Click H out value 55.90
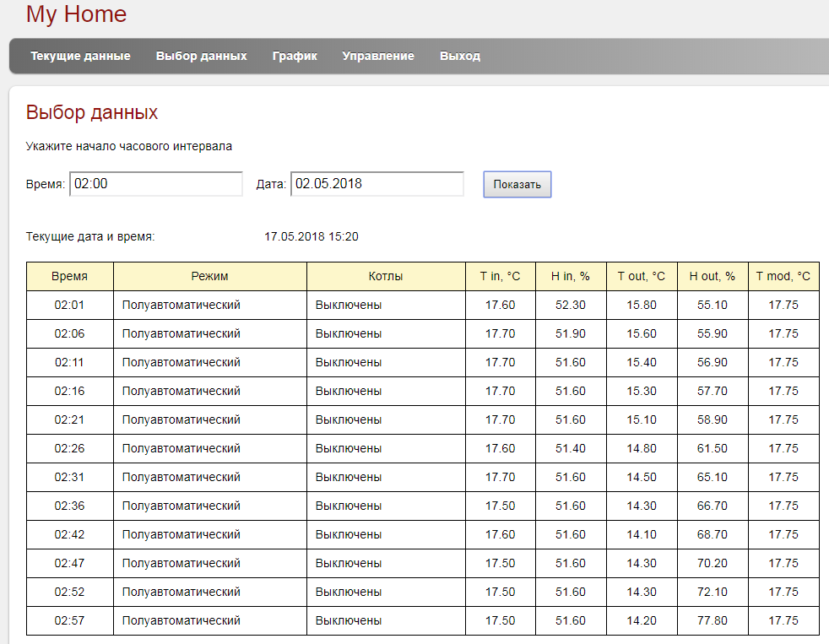Image resolution: width=829 pixels, height=644 pixels. click(x=713, y=333)
